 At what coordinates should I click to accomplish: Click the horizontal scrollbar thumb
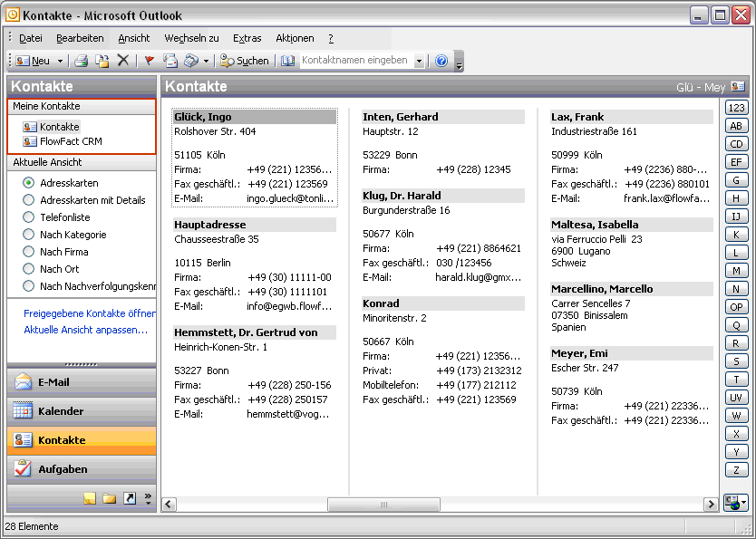click(x=383, y=505)
